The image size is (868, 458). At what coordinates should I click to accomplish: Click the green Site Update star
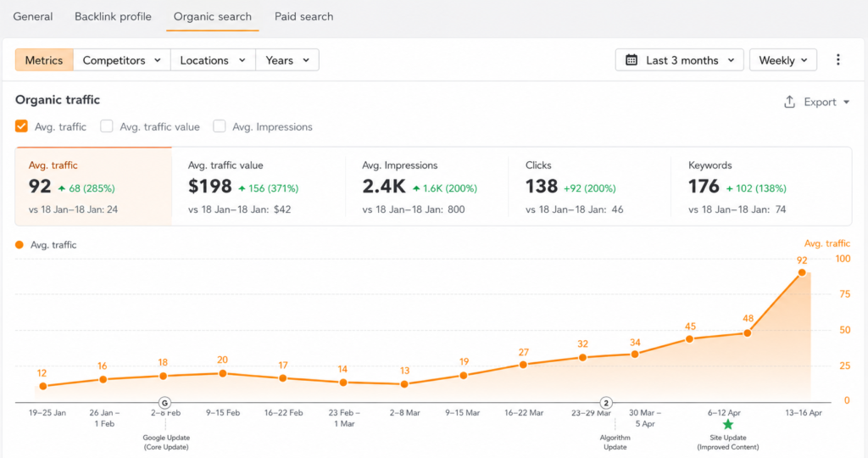[728, 424]
